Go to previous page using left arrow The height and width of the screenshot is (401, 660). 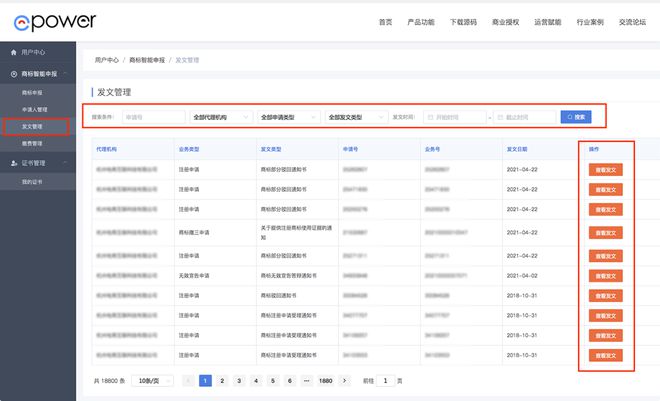coord(188,381)
